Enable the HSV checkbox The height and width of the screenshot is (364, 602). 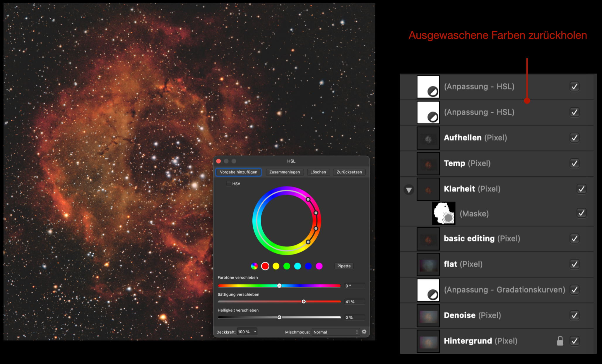(229, 184)
